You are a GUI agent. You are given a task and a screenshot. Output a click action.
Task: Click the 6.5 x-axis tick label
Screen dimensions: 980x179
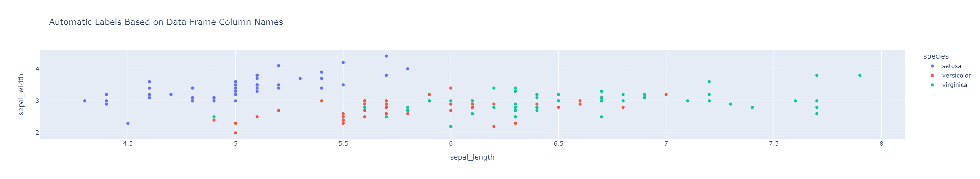(558, 144)
